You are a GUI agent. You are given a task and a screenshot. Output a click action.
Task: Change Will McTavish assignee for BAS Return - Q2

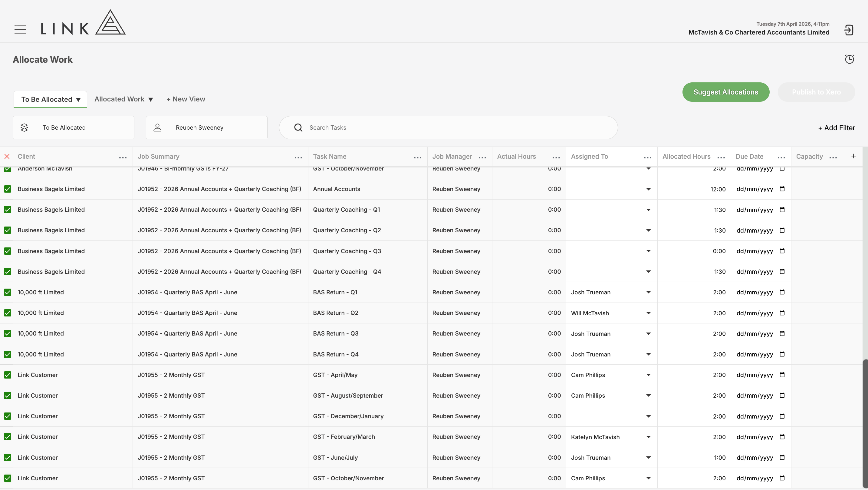(611, 313)
